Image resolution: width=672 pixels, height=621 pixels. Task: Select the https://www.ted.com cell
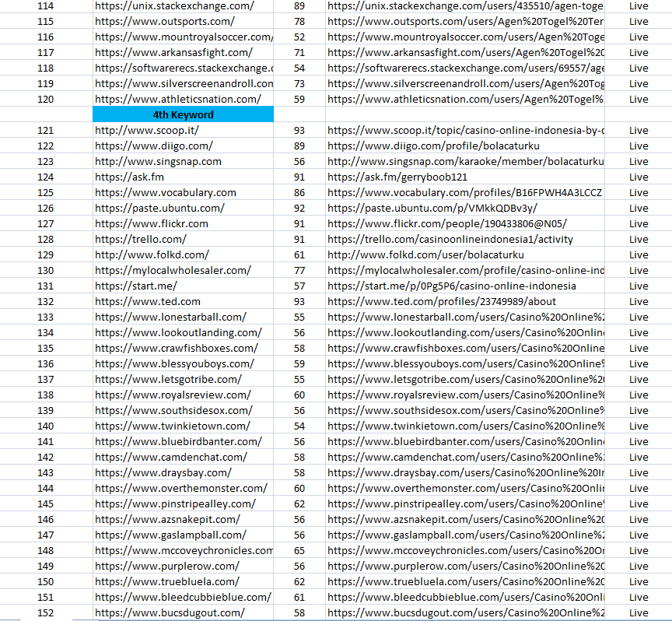pyautogui.click(x=183, y=301)
